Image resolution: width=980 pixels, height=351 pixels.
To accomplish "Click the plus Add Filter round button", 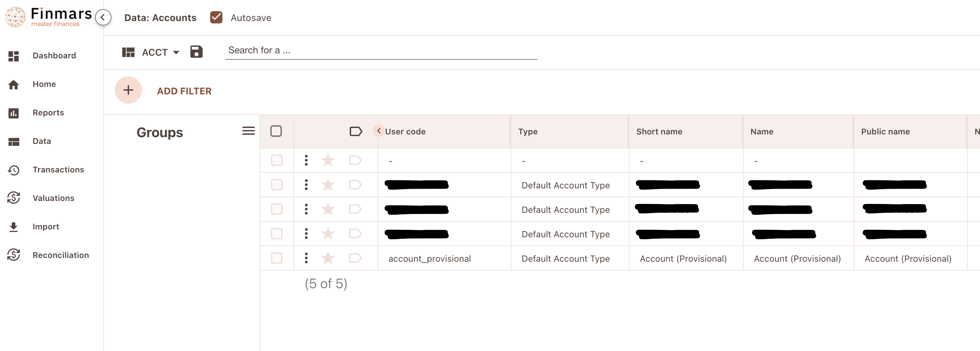I will pos(128,90).
